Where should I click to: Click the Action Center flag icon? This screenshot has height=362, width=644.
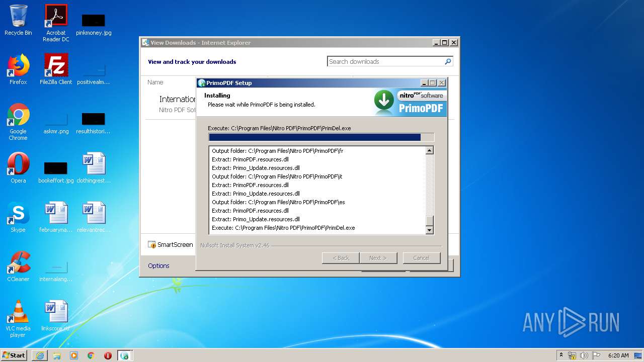(x=596, y=355)
